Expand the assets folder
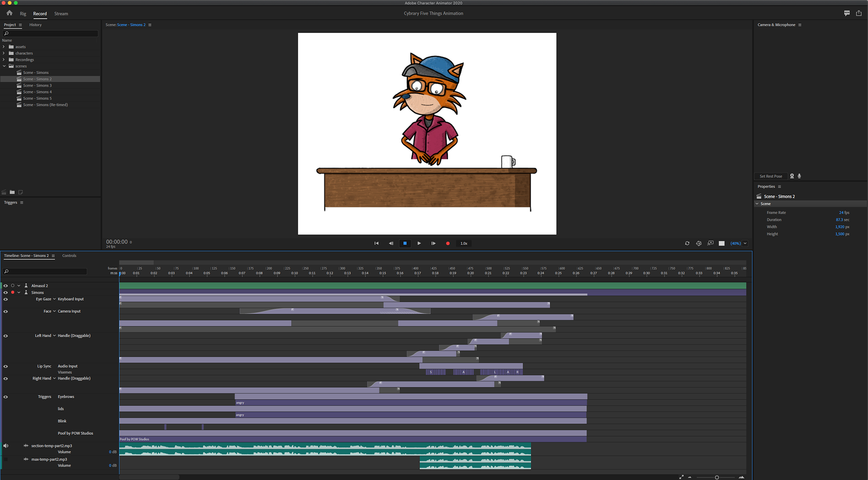Image resolution: width=868 pixels, height=480 pixels. (x=4, y=47)
